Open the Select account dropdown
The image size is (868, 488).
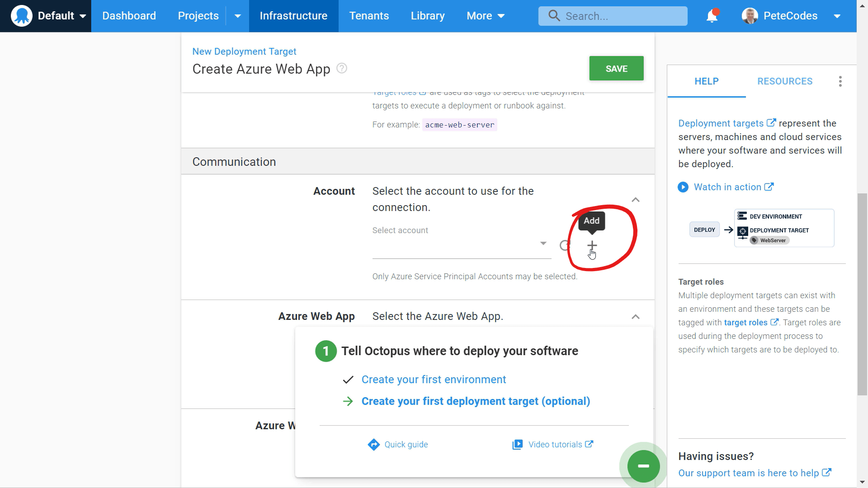pos(462,244)
